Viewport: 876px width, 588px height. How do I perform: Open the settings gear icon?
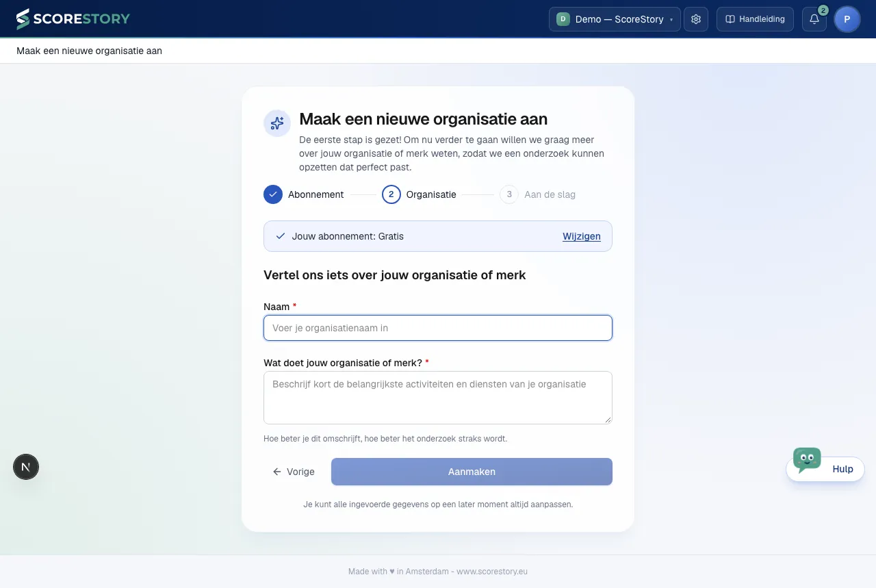(x=696, y=19)
